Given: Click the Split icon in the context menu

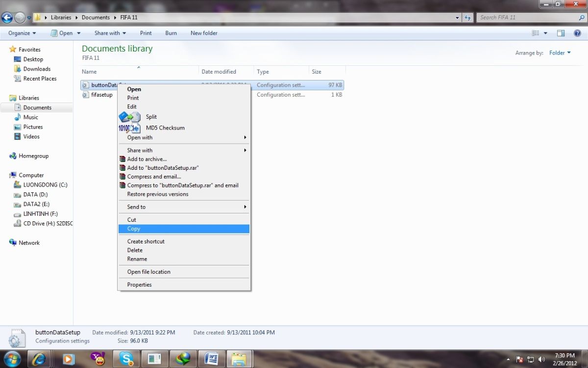Looking at the screenshot, I should (129, 117).
